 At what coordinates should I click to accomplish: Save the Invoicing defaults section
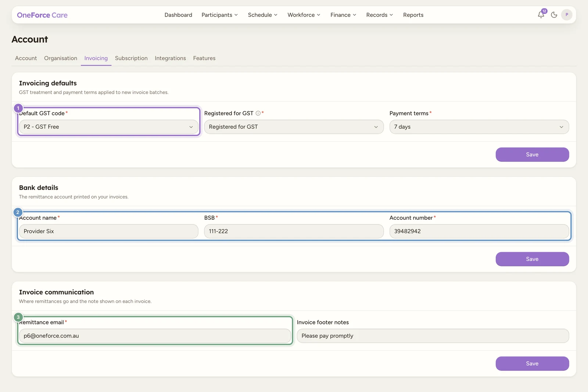click(532, 155)
